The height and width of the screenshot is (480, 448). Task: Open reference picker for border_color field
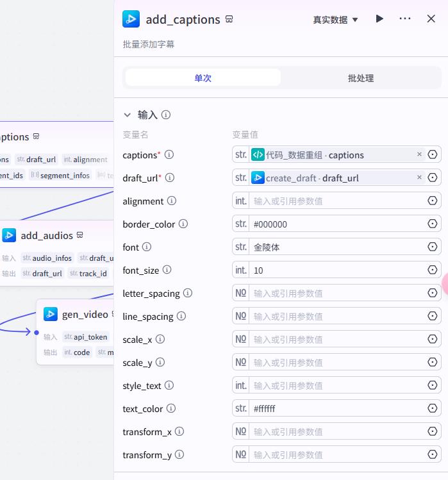click(433, 224)
